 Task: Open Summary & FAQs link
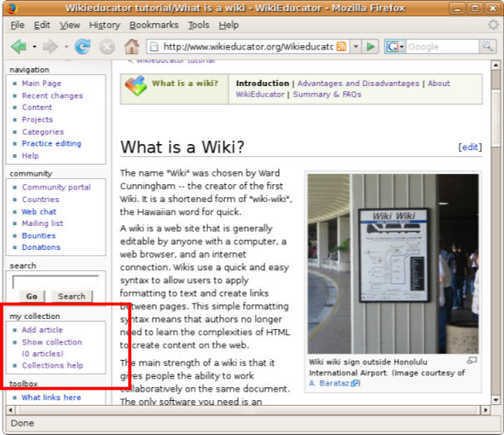click(x=327, y=95)
